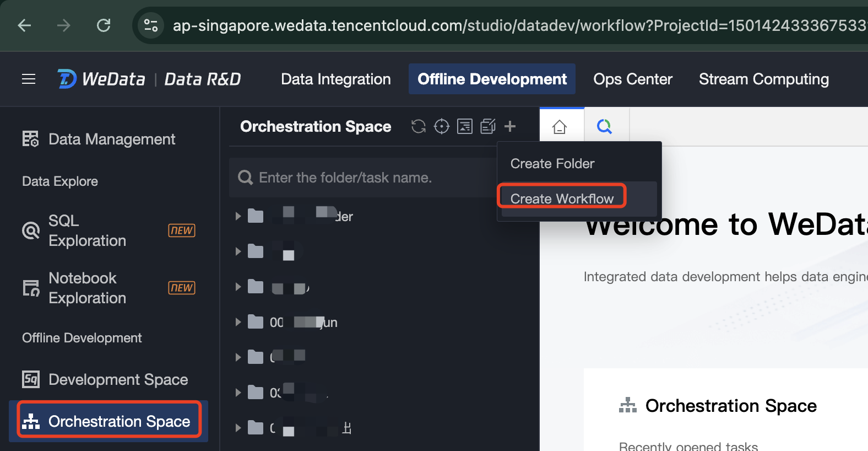
Task: Open SQL Exploration in sidebar
Action: click(x=109, y=230)
